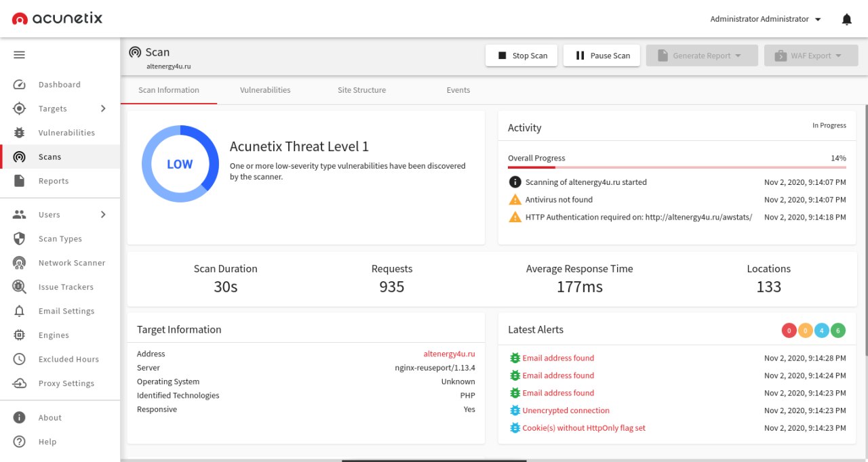The image size is (868, 462).
Task: Click the blue low-severity count badge
Action: coord(822,331)
